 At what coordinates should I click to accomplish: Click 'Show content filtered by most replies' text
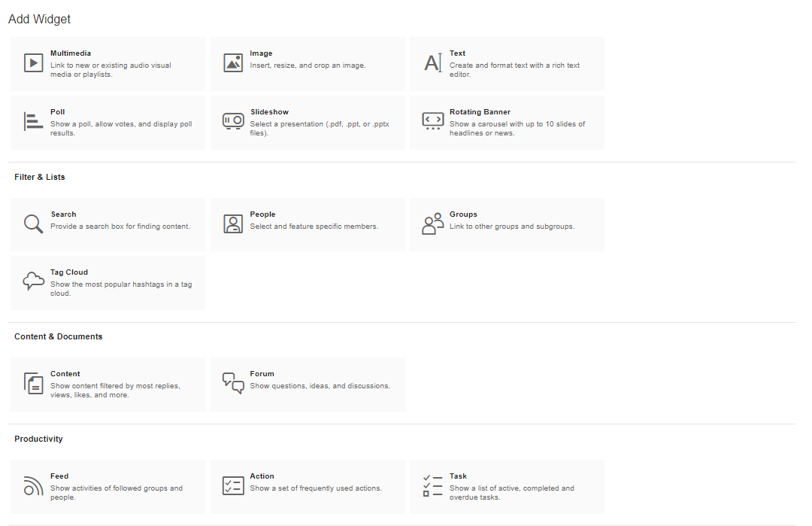pyautogui.click(x=115, y=391)
